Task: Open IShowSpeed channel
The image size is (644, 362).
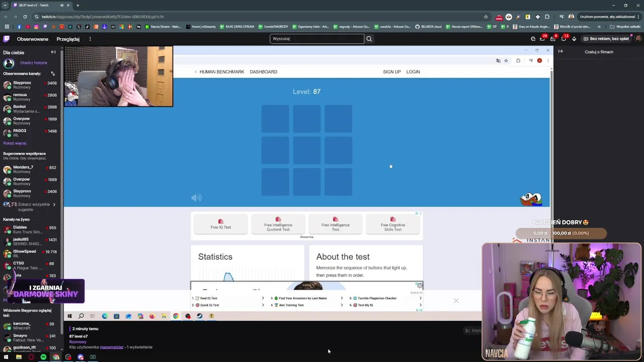Action: click(30, 253)
